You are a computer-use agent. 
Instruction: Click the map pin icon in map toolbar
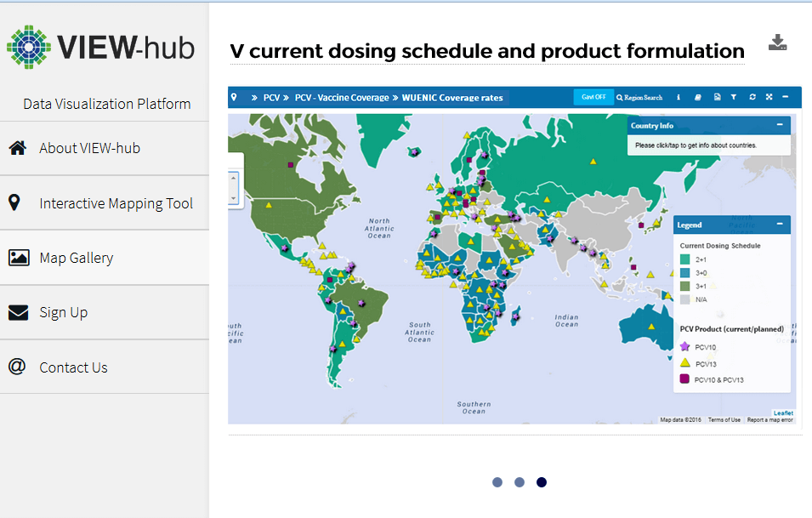pos(234,97)
